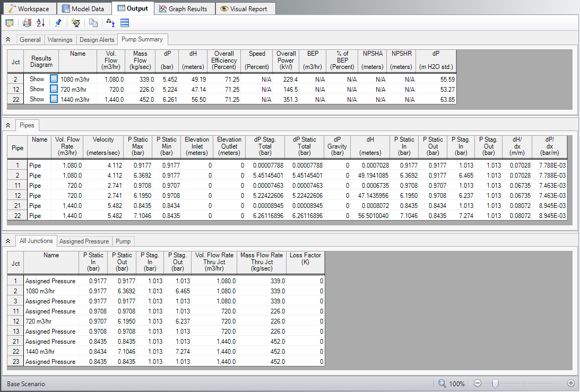Collapse the Pipes section
This screenshot has width=580, height=392.
(x=8, y=125)
